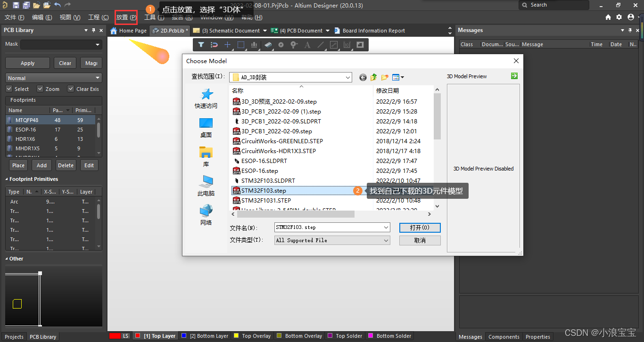The height and width of the screenshot is (342, 644).
Task: Click the create new folder icon in dialog
Action: 385,77
